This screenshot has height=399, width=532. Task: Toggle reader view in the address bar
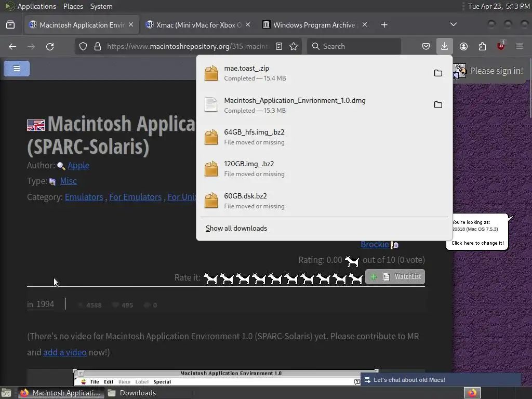tap(279, 46)
